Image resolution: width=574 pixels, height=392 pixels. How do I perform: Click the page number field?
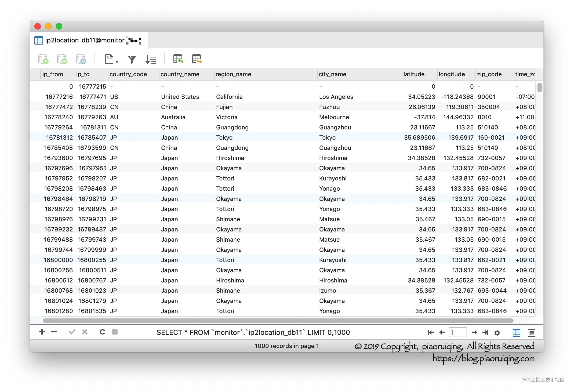457,332
